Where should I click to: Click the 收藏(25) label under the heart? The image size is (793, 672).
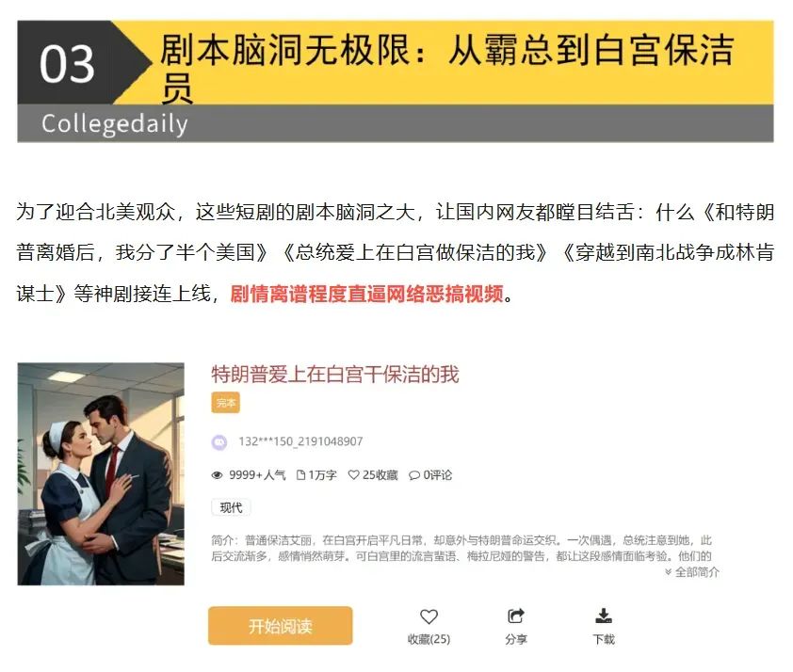(x=429, y=639)
